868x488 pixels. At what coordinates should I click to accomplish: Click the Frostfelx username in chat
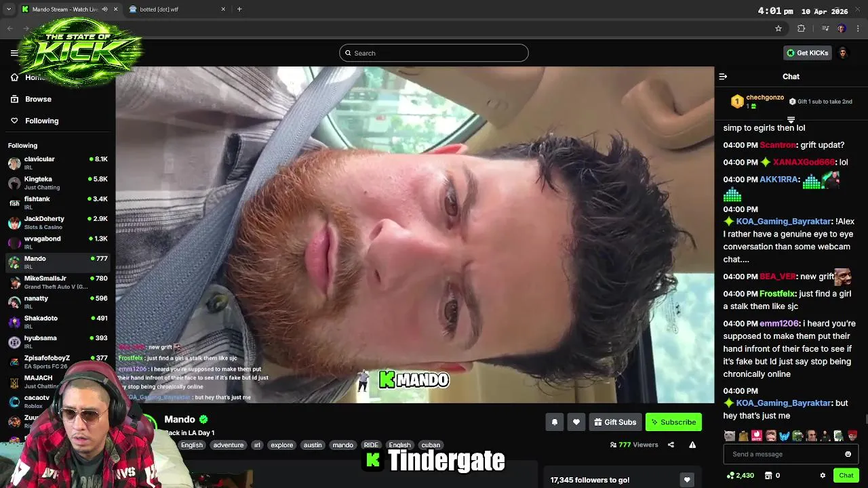777,294
